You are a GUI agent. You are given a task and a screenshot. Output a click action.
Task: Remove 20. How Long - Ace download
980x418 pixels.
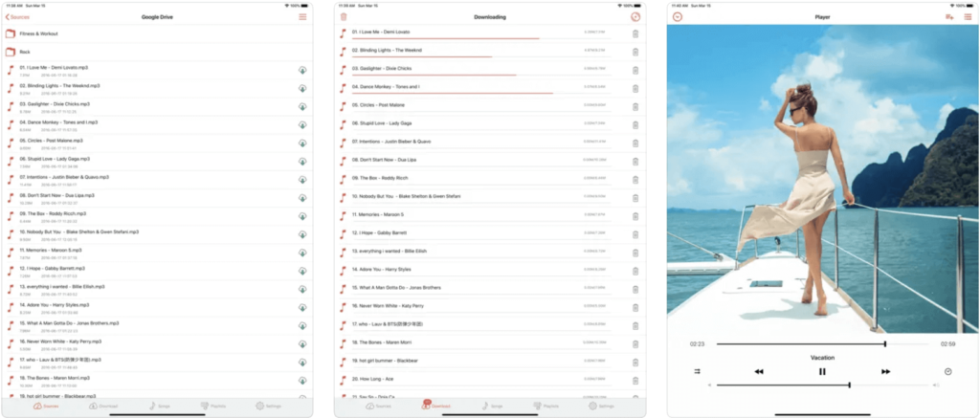click(x=635, y=381)
